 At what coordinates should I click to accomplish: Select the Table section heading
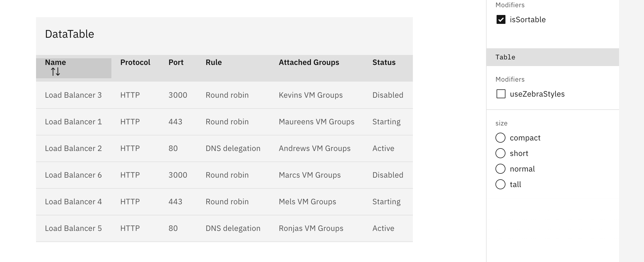(x=505, y=57)
